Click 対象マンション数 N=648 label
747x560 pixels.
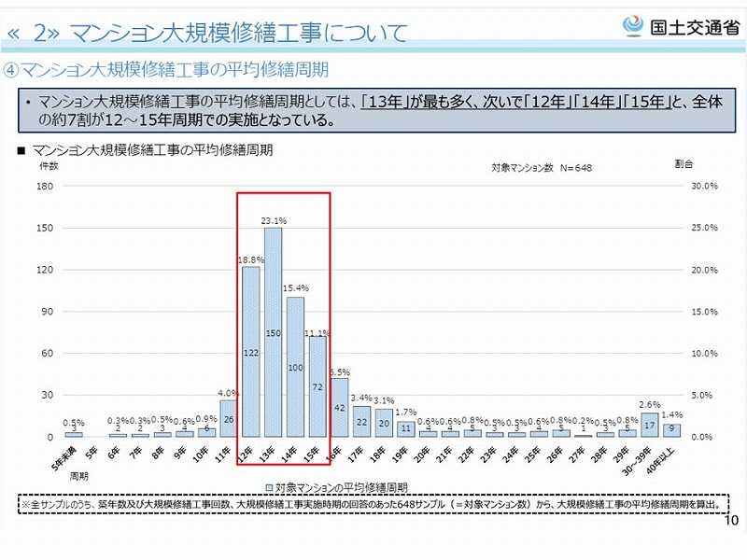[542, 168]
